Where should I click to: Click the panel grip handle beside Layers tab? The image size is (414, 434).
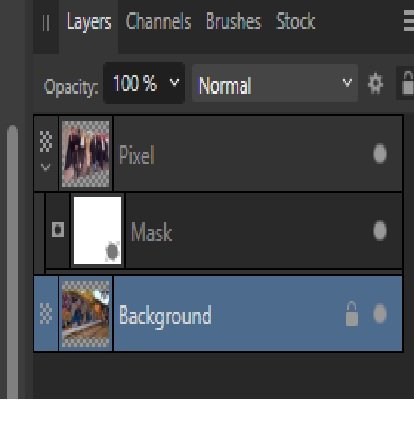(x=46, y=23)
